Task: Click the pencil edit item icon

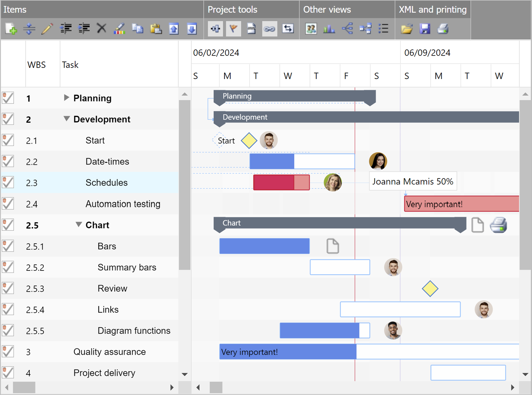Action: 47,29
